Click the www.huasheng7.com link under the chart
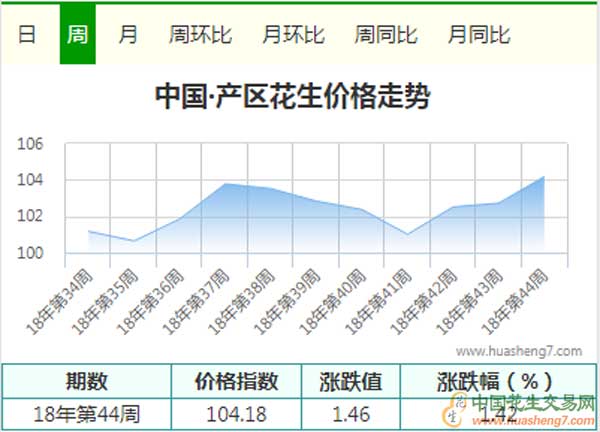This screenshot has width=600, height=432. (x=518, y=352)
